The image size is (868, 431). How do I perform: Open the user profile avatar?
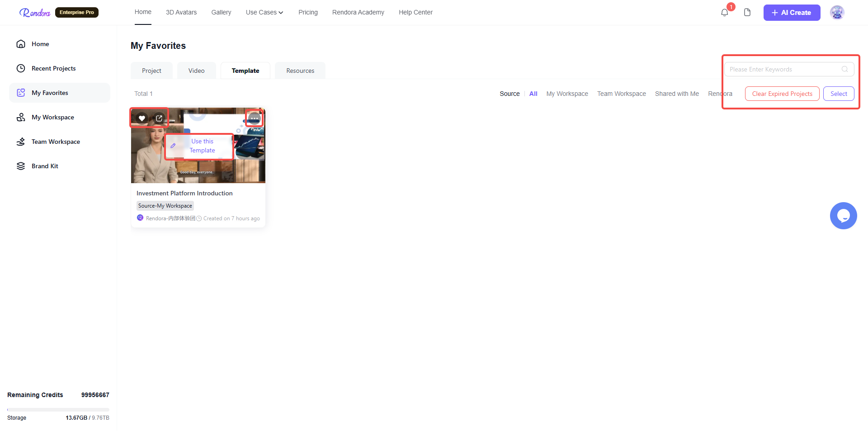click(837, 13)
